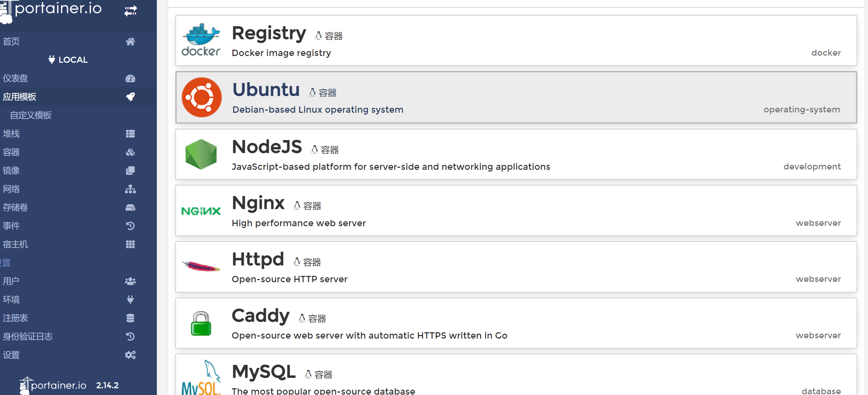Click the history icon beside 事件
This screenshot has width=868, height=395.
(x=130, y=226)
